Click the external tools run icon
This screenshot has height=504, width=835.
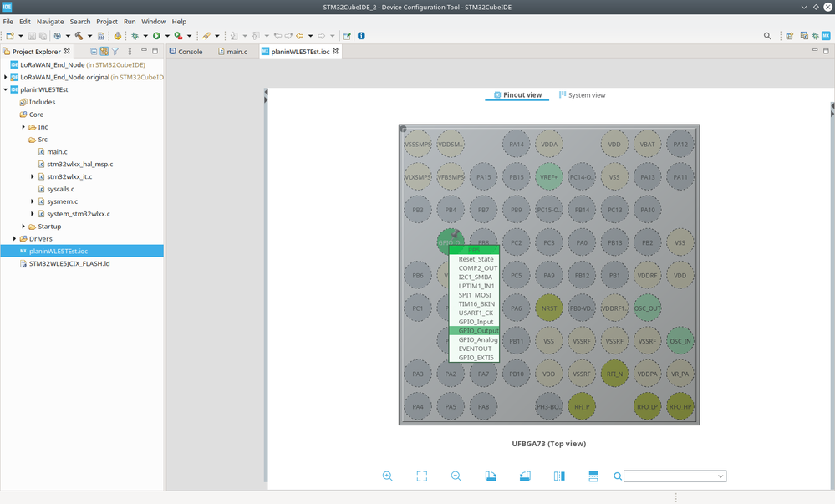click(178, 36)
